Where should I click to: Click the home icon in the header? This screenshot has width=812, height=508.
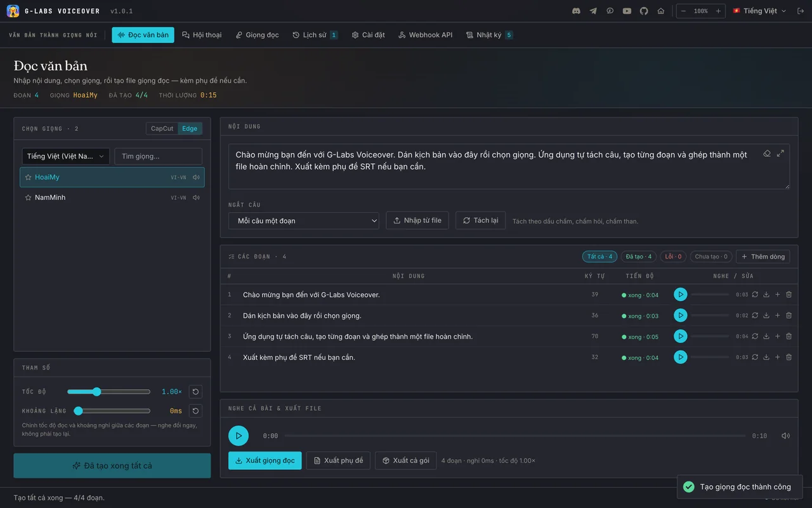(661, 11)
